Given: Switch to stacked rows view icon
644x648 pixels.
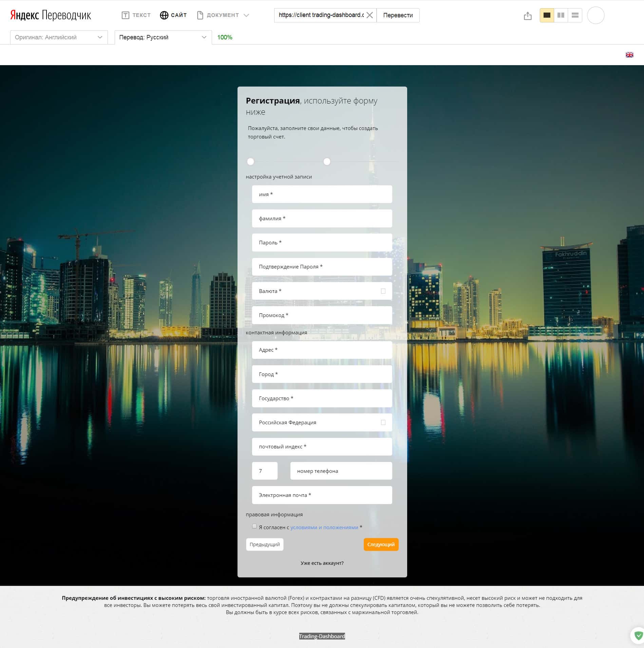Looking at the screenshot, I should coord(575,15).
